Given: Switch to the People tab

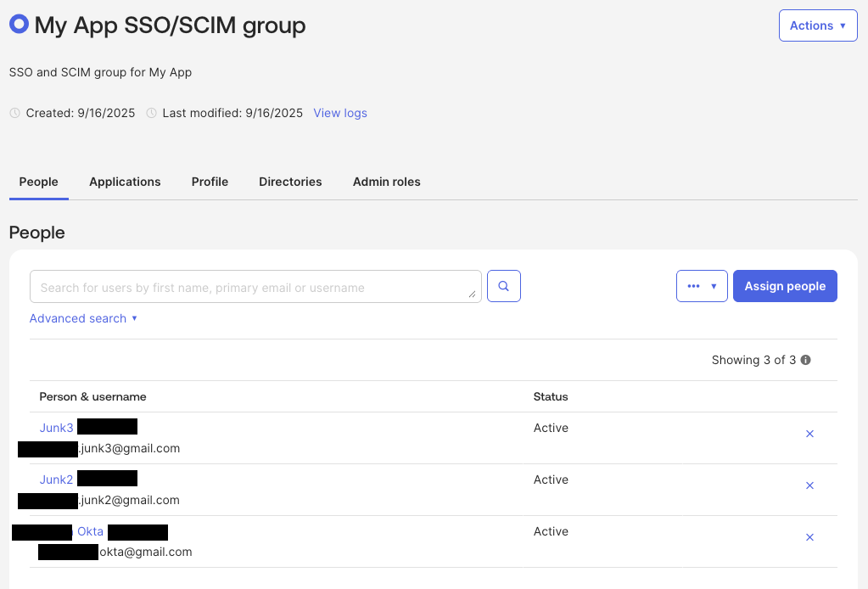Looking at the screenshot, I should 39,182.
